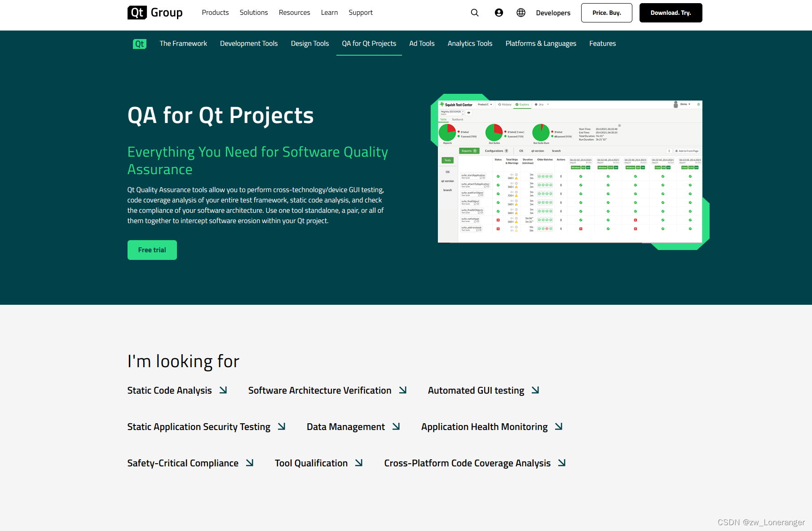Select The Framework tab
Image resolution: width=812 pixels, height=531 pixels.
(x=183, y=44)
